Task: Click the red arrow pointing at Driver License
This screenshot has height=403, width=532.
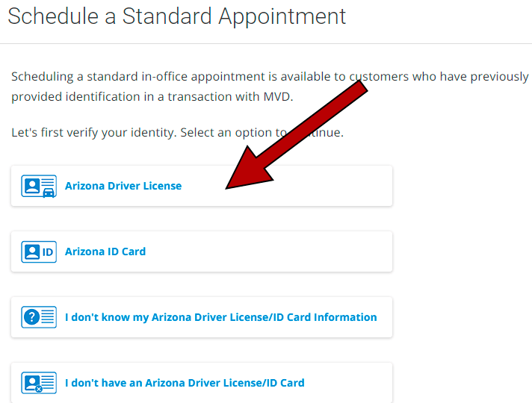Action: click(295, 136)
